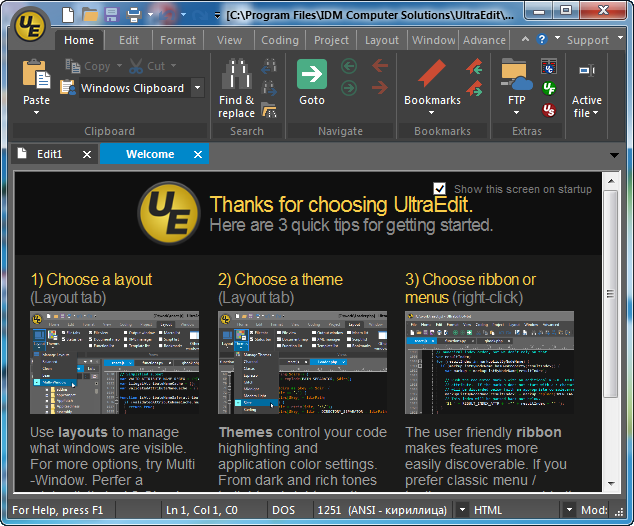Click the green Goto arrow icon
This screenshot has width=634, height=526.
point(312,75)
